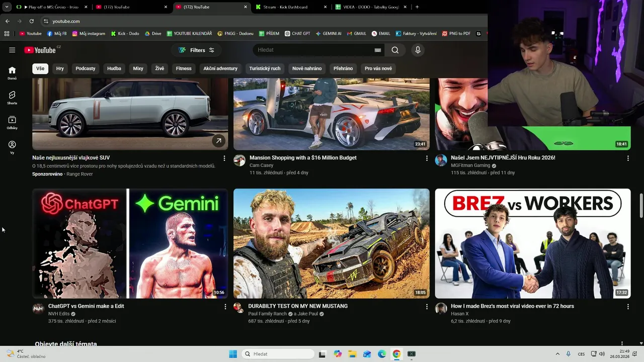The width and height of the screenshot is (644, 362).
Task: Open Faktury - Vytváření bookmark
Action: (x=416, y=34)
